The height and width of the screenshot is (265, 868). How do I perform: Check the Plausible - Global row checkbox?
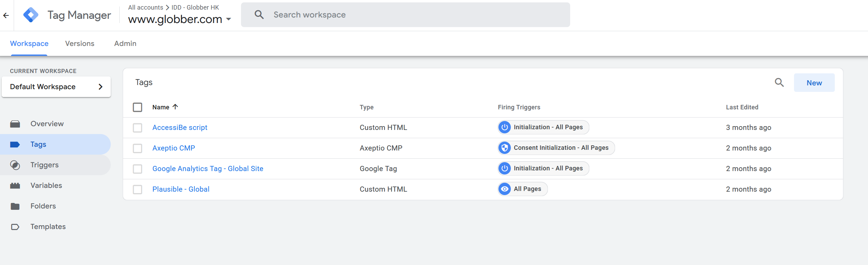137,189
